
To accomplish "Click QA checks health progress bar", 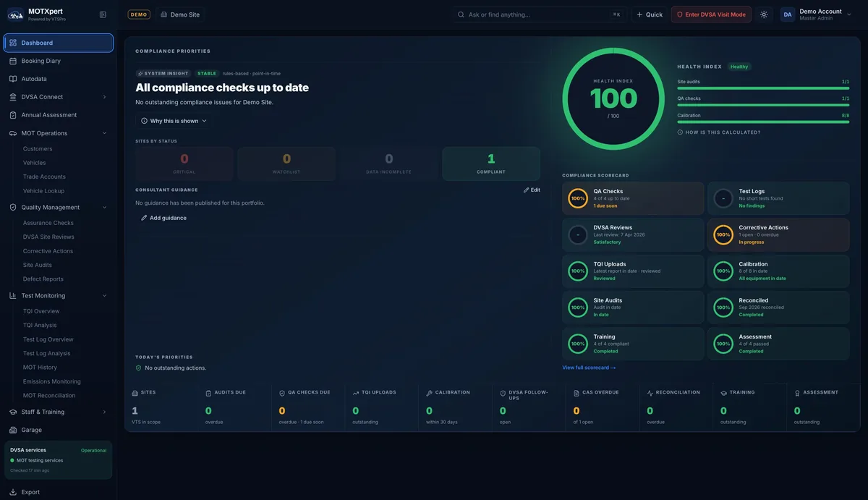I will pyautogui.click(x=763, y=105).
